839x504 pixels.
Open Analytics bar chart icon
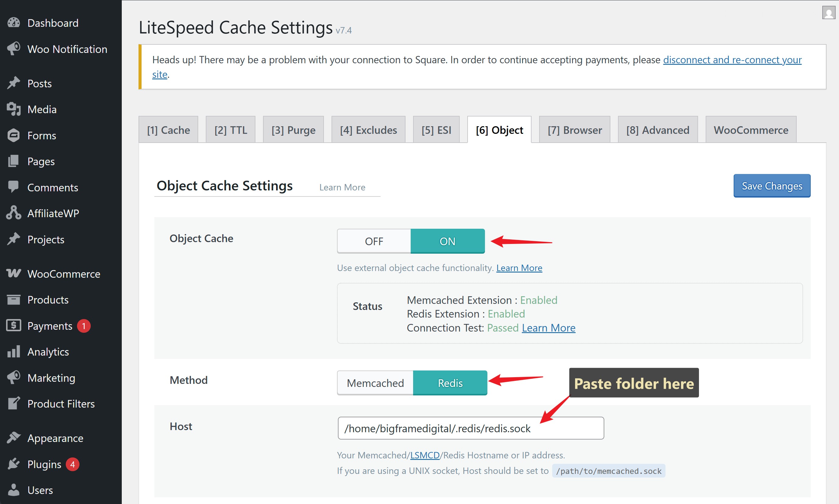[x=14, y=352]
